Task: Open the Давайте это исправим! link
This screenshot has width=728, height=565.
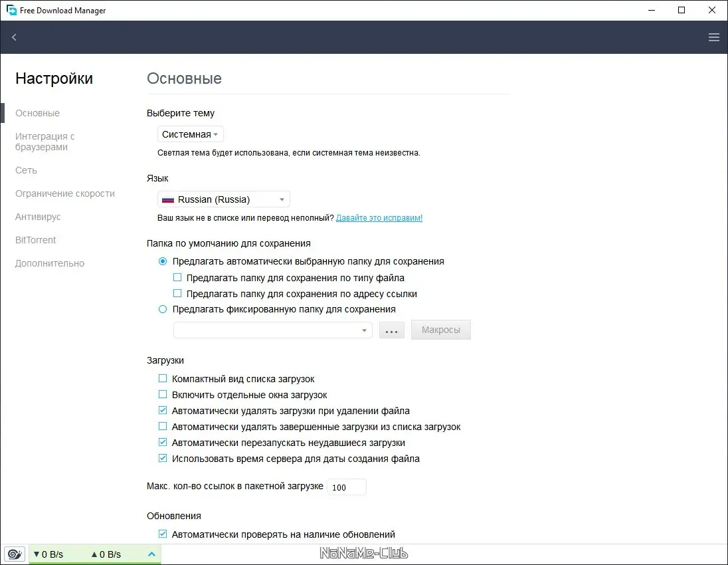Action: coord(379,217)
